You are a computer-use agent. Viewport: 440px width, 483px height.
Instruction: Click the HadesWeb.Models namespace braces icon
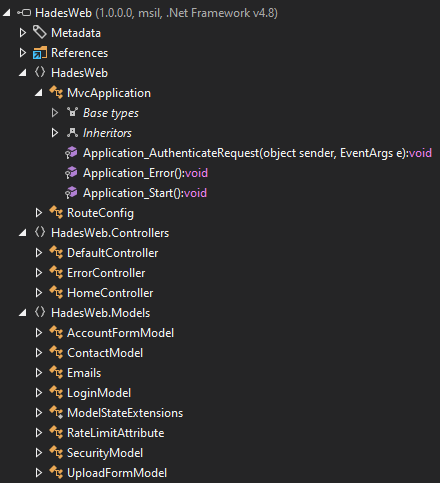click(x=40, y=312)
